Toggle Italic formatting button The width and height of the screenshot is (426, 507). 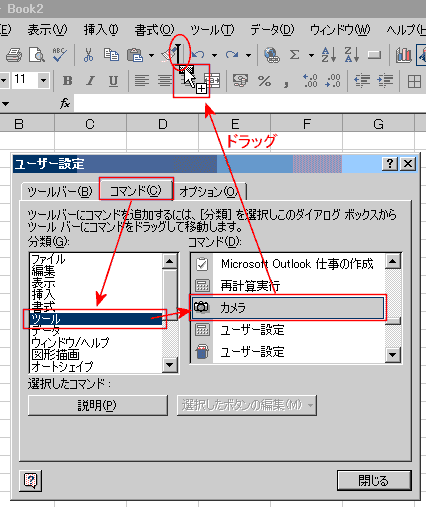[x=90, y=81]
